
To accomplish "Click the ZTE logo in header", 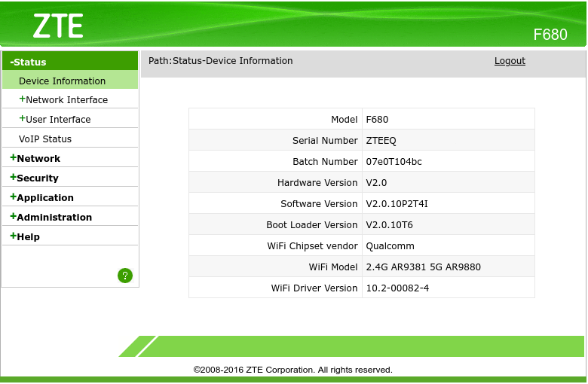I will [x=58, y=26].
